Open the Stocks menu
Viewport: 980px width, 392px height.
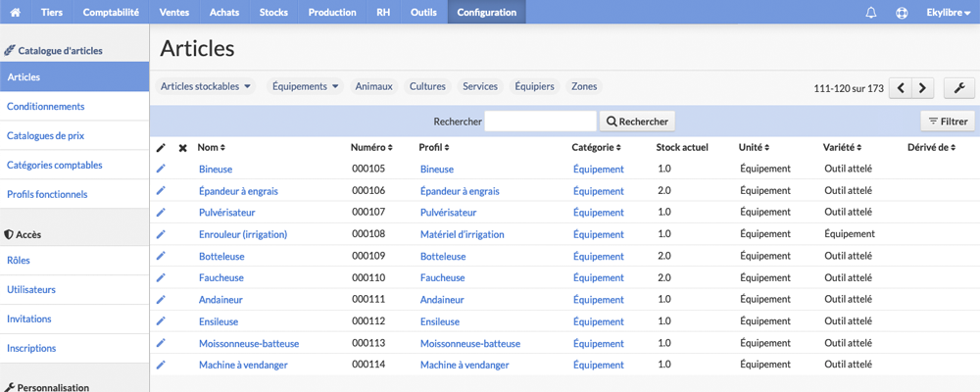point(273,12)
